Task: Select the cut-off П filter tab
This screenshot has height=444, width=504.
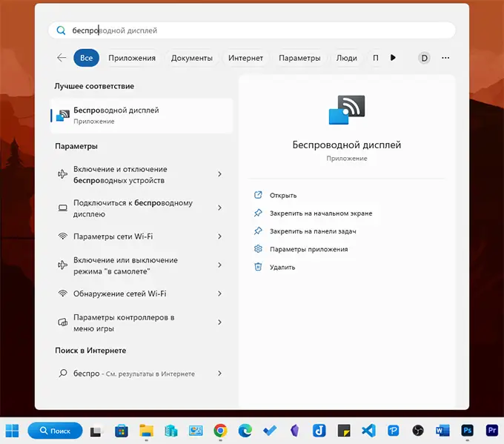Action: click(375, 58)
